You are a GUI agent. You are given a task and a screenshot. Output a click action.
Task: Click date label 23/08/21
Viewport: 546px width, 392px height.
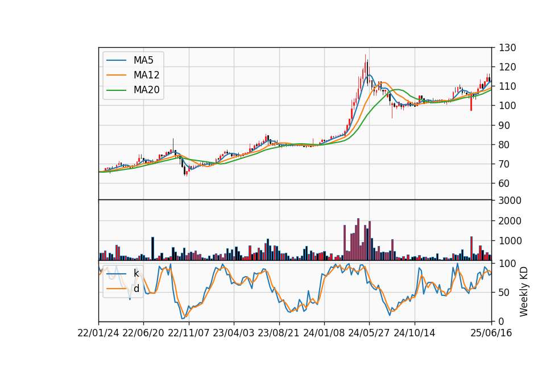[x=279, y=333]
